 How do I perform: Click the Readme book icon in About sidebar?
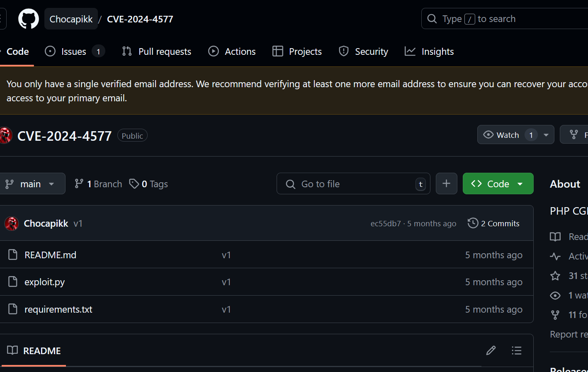point(555,237)
